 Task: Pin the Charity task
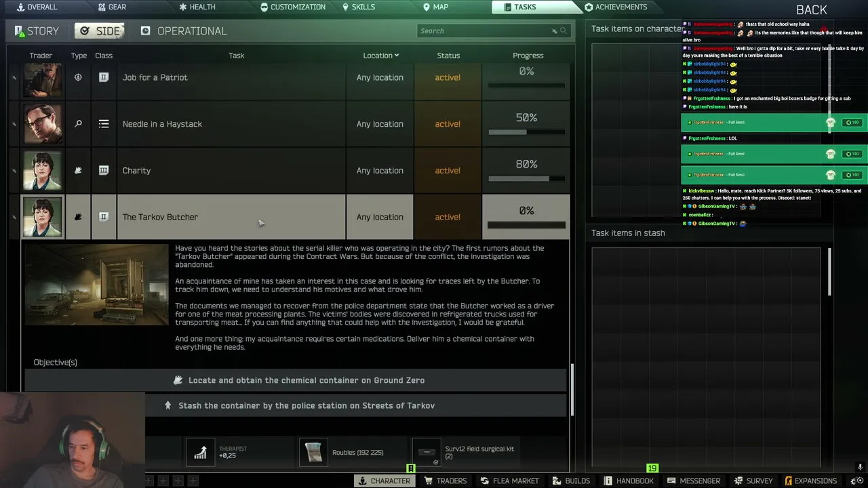click(x=14, y=171)
